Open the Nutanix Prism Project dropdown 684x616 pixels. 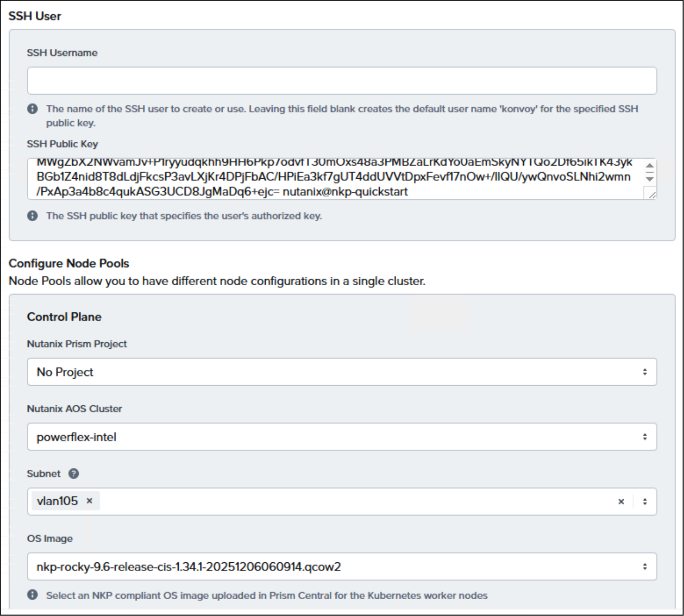click(x=342, y=372)
